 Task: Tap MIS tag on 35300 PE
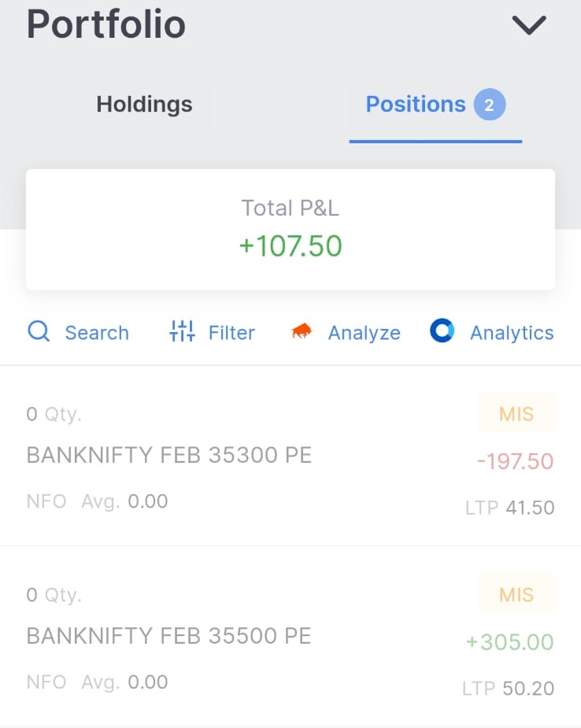tap(516, 414)
